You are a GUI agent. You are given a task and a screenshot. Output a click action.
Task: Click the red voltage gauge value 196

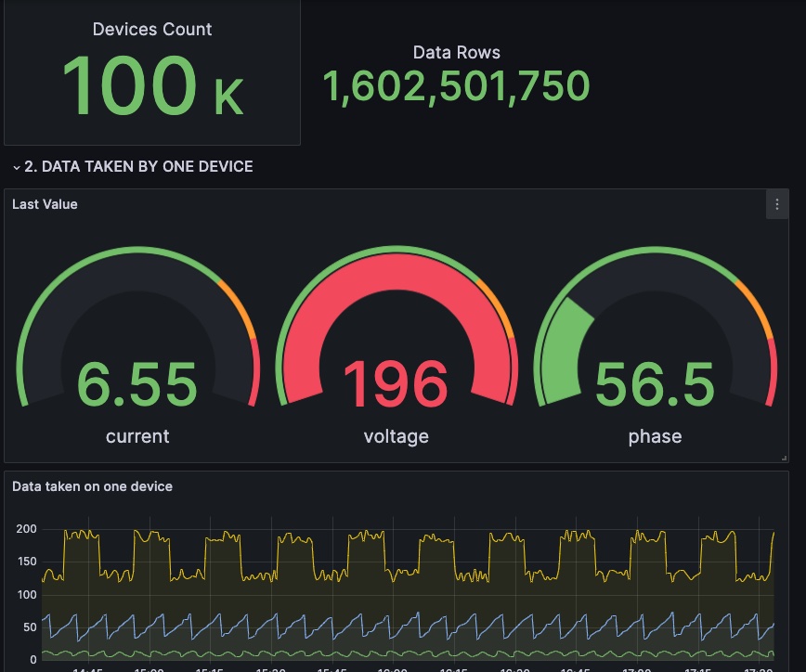(x=396, y=383)
